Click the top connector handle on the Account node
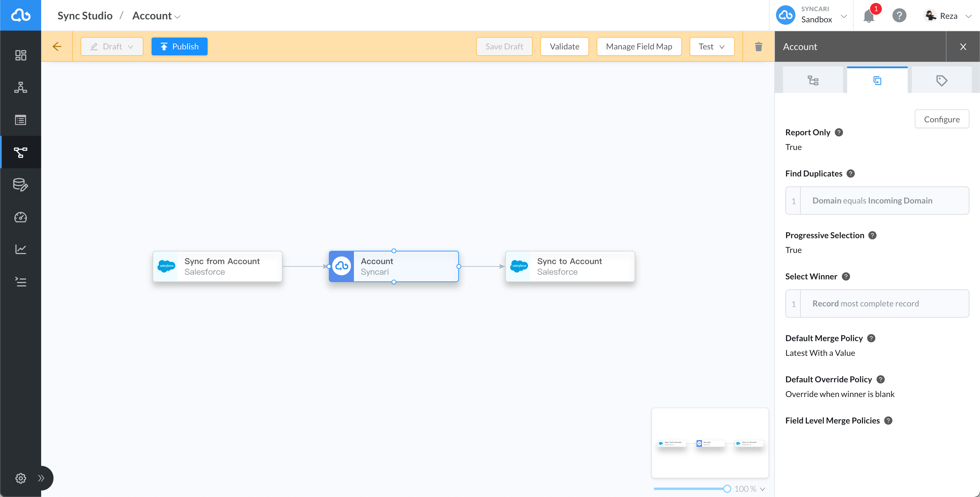The height and width of the screenshot is (497, 980). [x=394, y=251]
